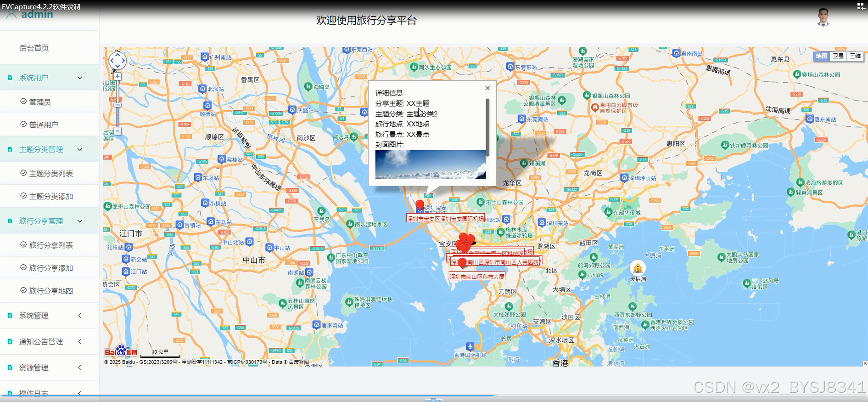
Task: Open 旅行分享添加 page
Action: [50, 268]
